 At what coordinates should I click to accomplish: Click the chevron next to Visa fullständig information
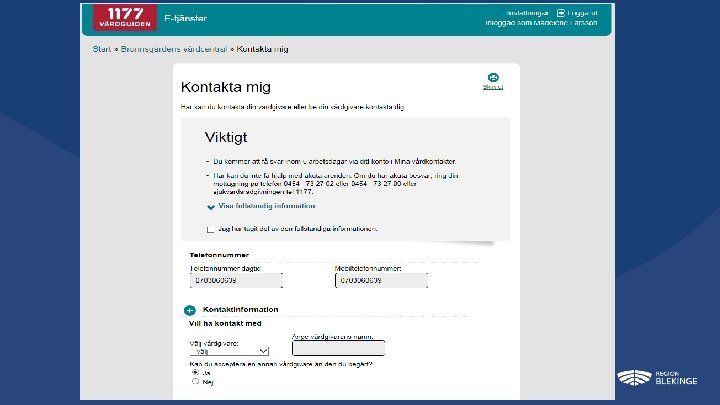(x=211, y=207)
